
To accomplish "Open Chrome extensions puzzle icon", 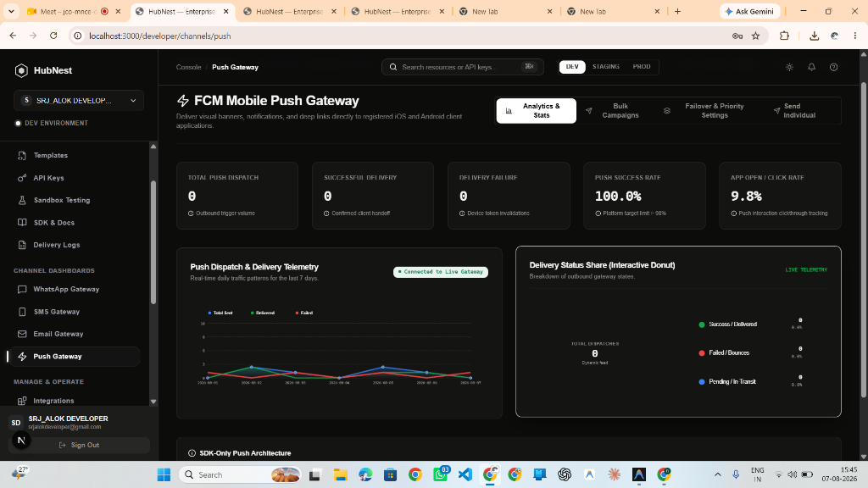I will coord(784,36).
